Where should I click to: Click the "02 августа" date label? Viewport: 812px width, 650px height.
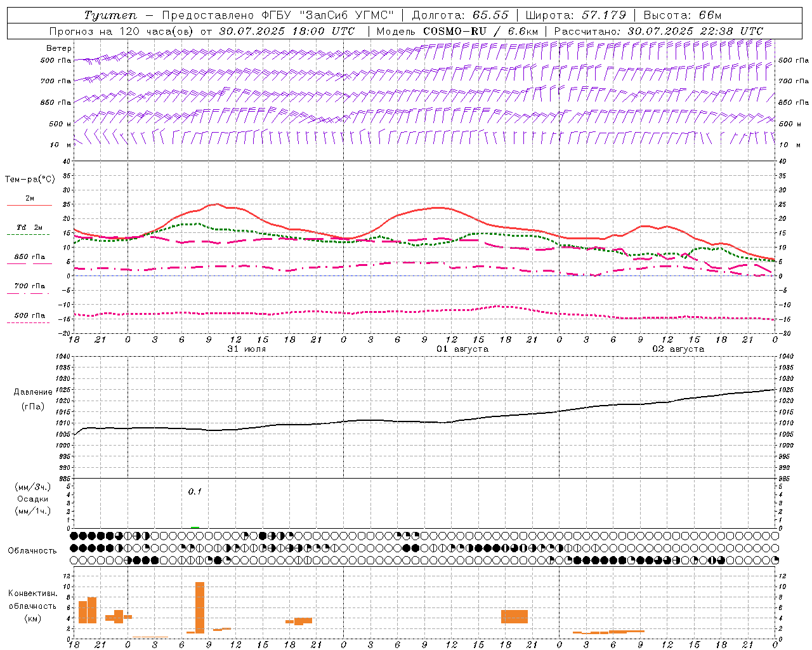tap(678, 349)
